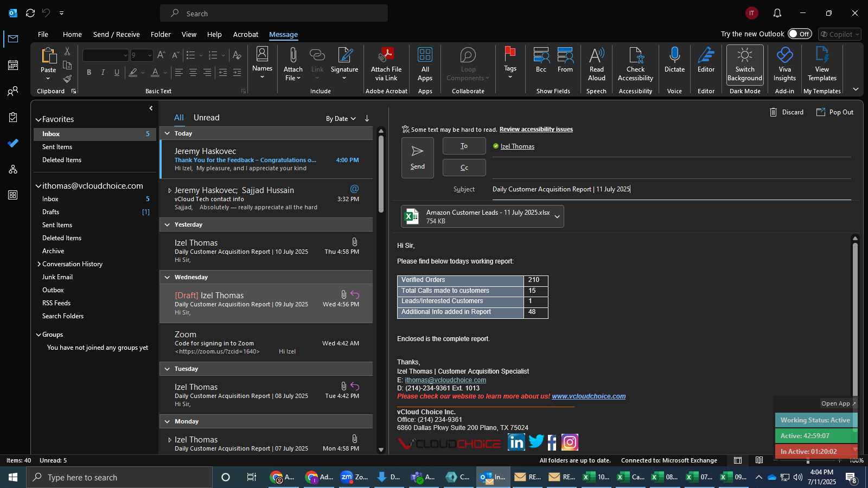Open People in the left sidebar
Image resolution: width=868 pixels, height=488 pixels.
click(x=13, y=91)
